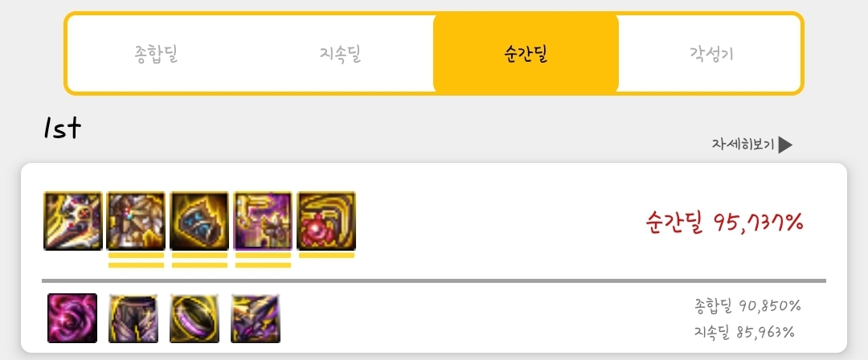Select the golden feathered armor icon
This screenshot has width=868, height=360.
136,221
